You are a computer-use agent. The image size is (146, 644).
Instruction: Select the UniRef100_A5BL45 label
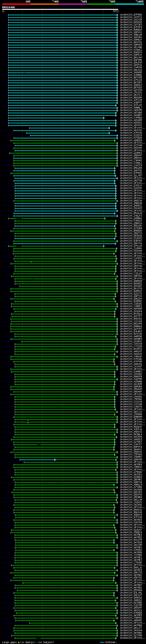131,35
